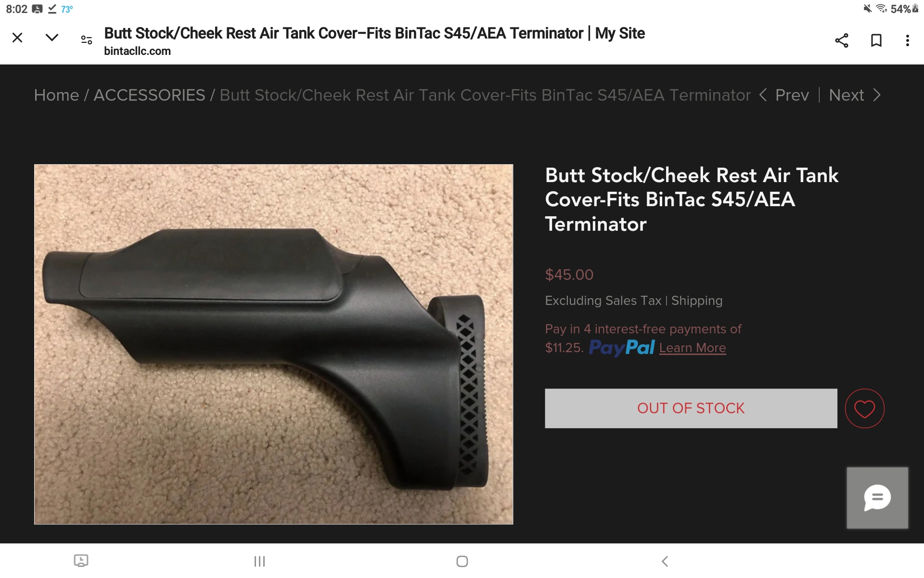Open the three-dot overflow menu

point(908,40)
